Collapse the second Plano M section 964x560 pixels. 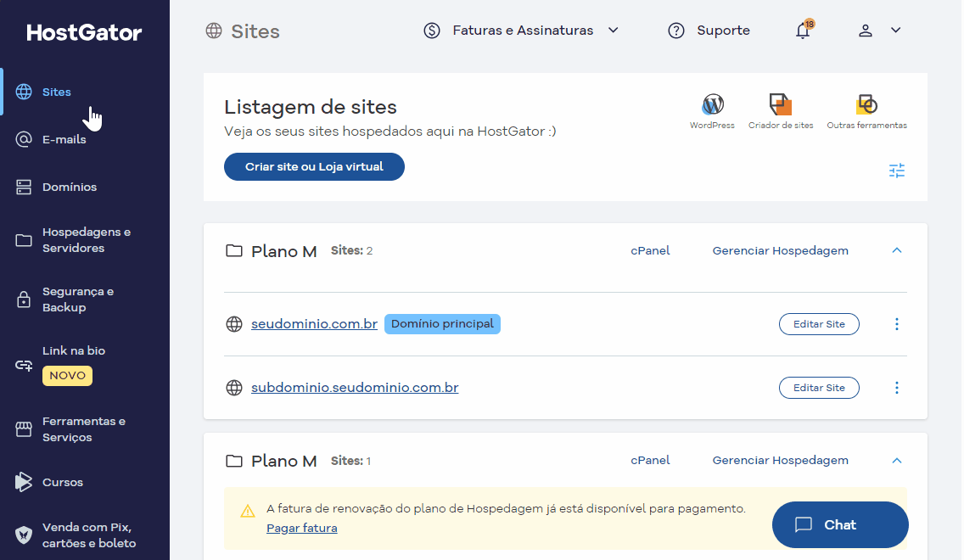897,461
